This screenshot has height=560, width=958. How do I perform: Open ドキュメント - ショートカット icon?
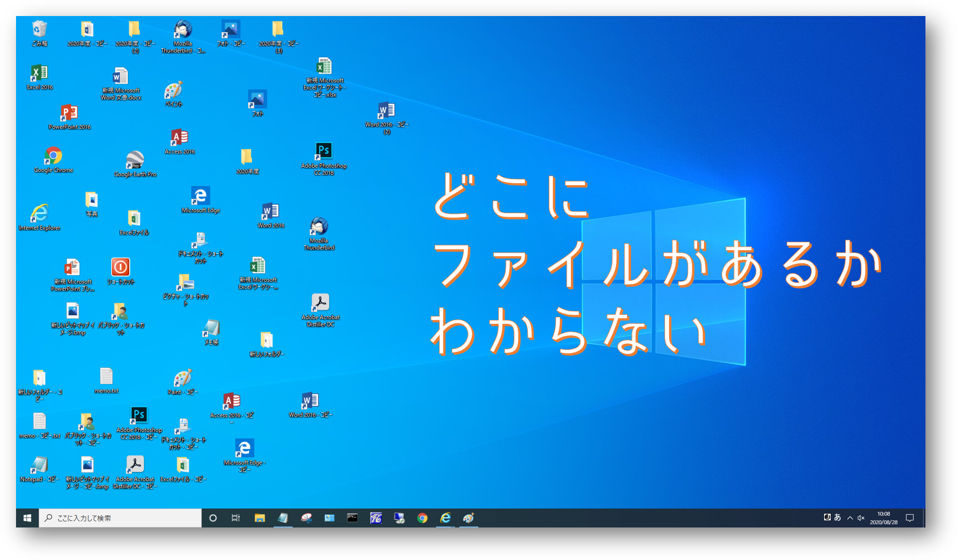(200, 248)
